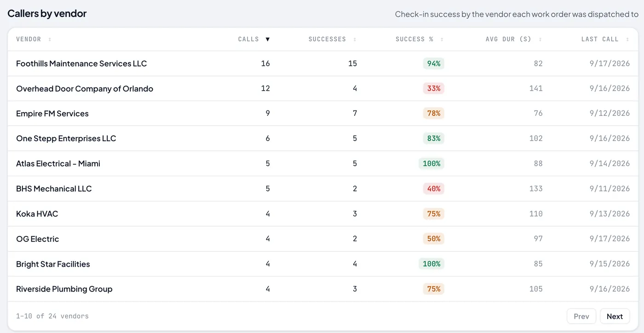Click the 83% success badge
The width and height of the screenshot is (644, 333).
(434, 138)
